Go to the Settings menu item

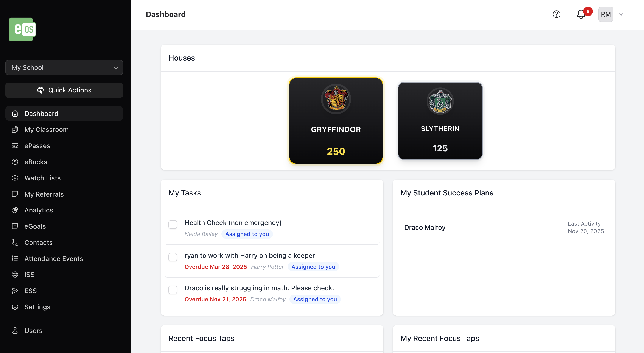[x=37, y=307]
